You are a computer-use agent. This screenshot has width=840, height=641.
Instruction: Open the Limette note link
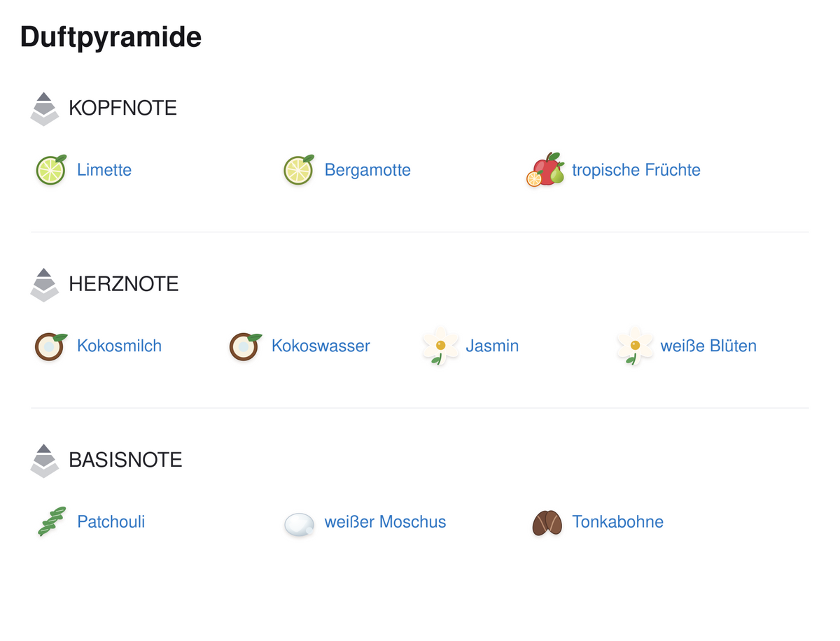(104, 170)
